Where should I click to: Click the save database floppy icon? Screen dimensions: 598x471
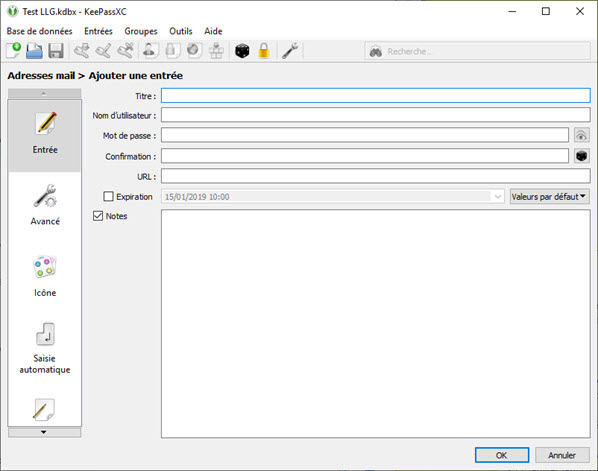(x=56, y=51)
